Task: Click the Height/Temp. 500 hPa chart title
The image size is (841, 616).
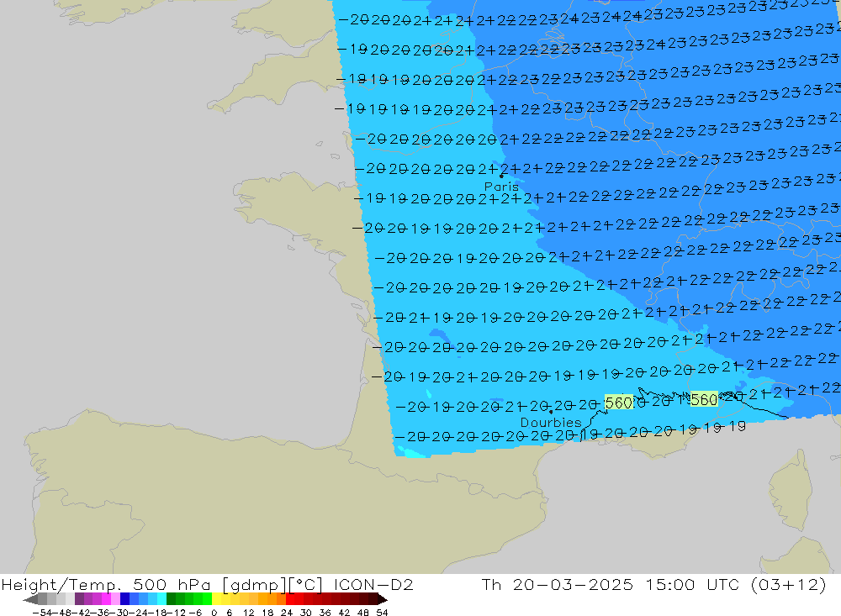Action: 106,585
